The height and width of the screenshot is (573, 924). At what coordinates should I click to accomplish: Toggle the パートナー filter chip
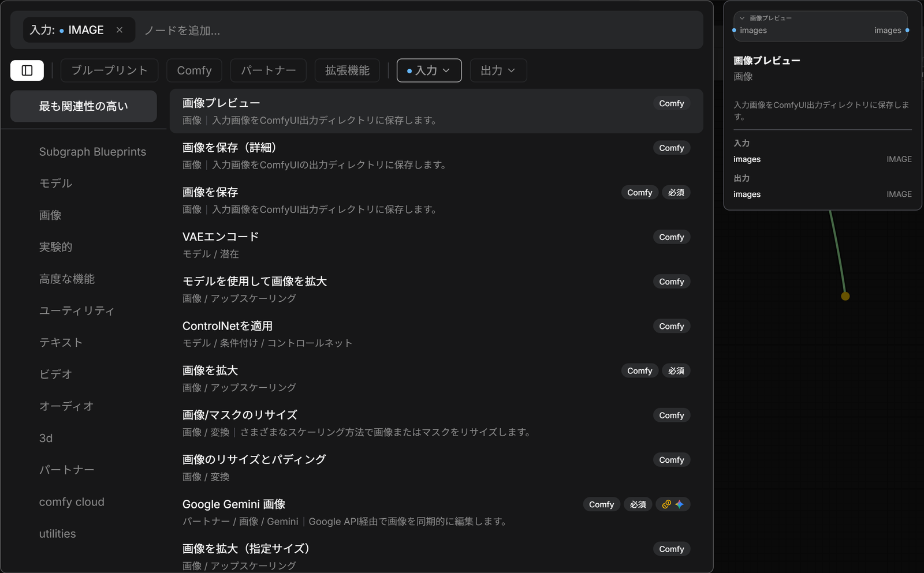(x=269, y=70)
